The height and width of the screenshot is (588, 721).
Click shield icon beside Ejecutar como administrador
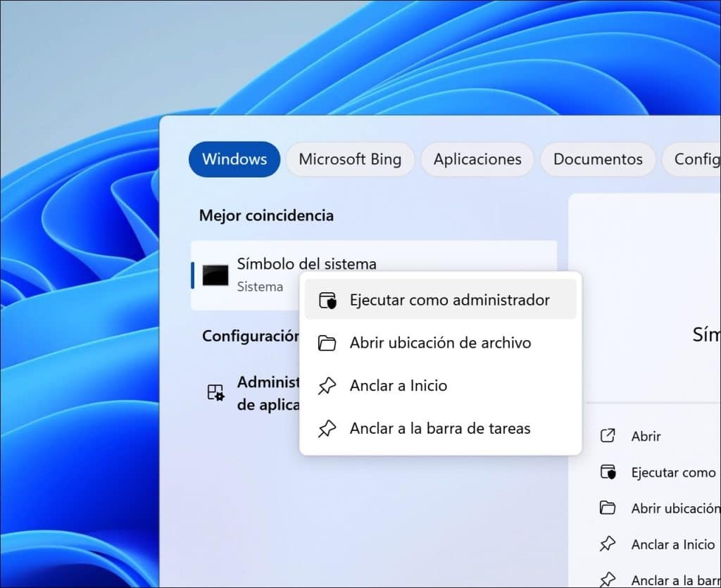327,300
